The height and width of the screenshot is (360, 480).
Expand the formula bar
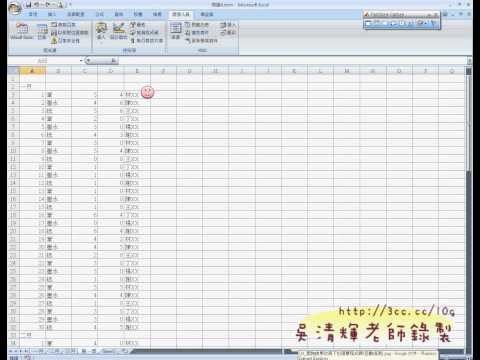coord(469,61)
